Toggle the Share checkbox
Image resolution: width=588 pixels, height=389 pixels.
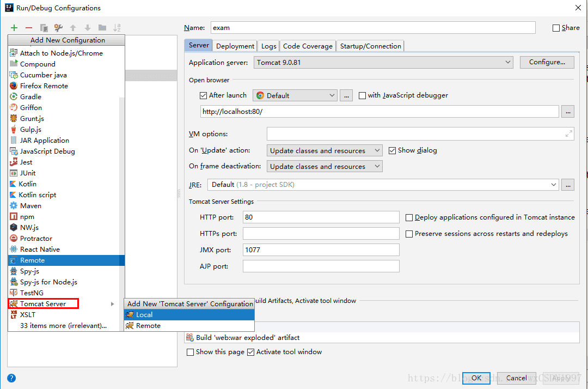point(556,28)
